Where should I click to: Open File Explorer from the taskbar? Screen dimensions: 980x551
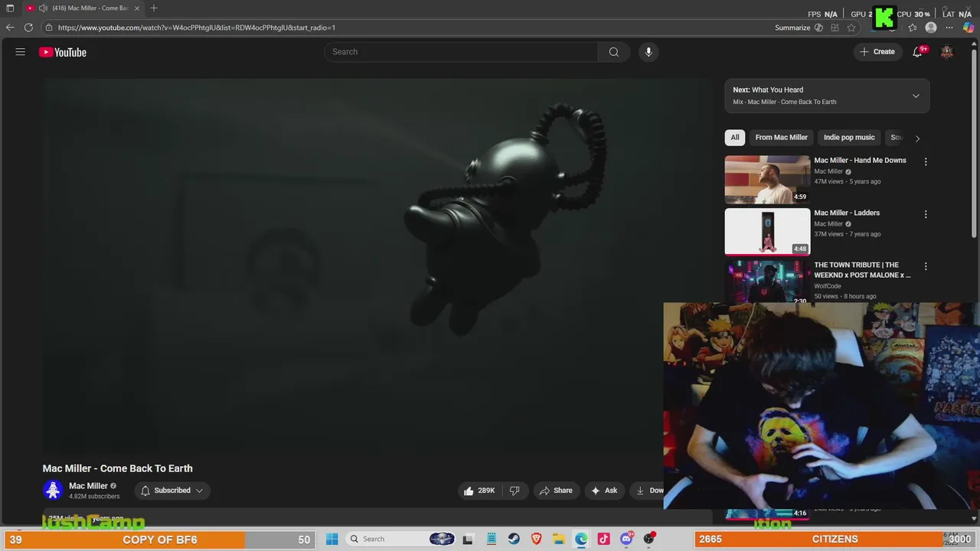[x=559, y=539]
